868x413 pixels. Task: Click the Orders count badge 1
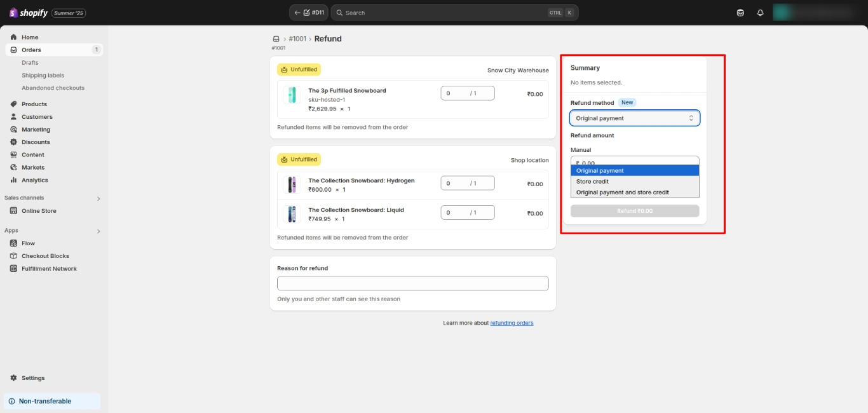tap(96, 50)
